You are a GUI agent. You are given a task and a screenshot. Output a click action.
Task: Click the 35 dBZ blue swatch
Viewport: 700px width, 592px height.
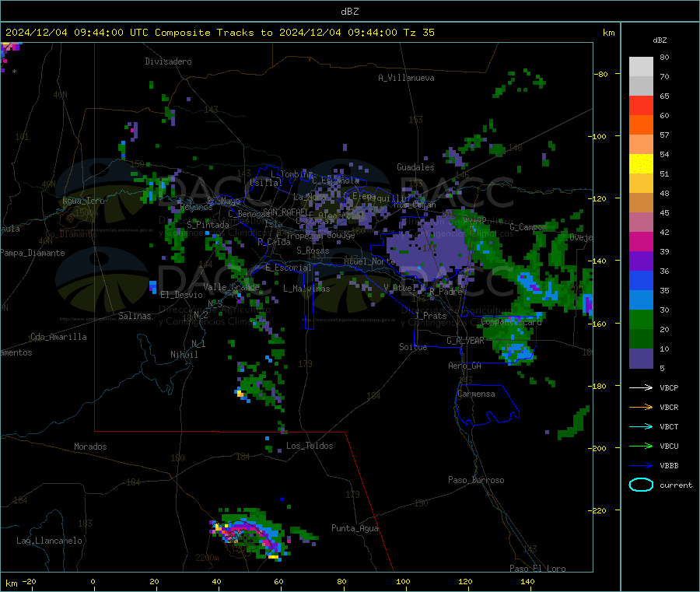[x=641, y=280]
